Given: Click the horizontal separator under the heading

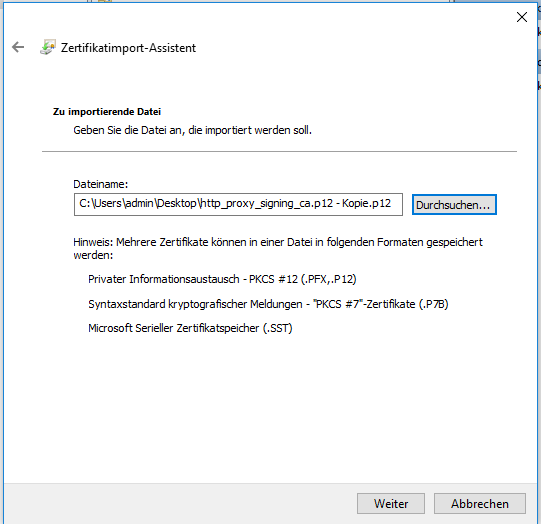Looking at the screenshot, I should [x=279, y=151].
